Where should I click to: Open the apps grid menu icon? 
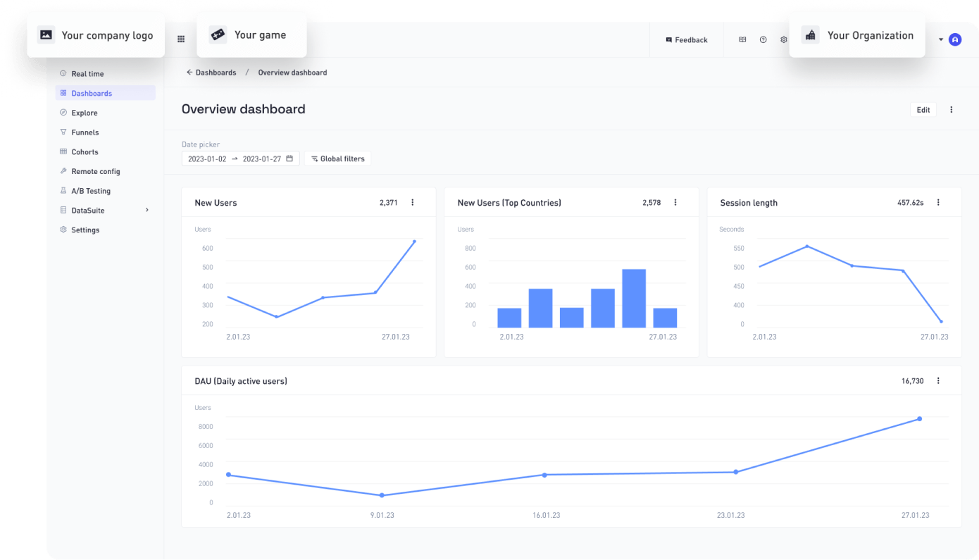181,39
